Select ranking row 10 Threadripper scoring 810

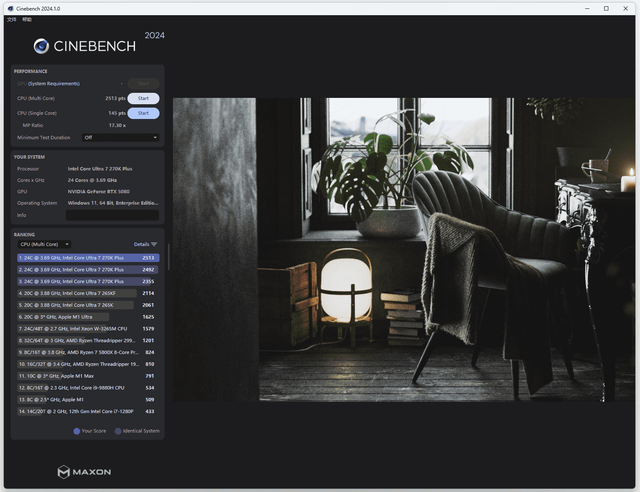pyautogui.click(x=88, y=364)
